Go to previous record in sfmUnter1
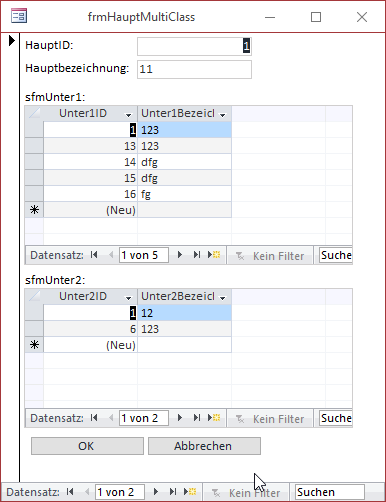Viewport: 386px width, 502px height. (111, 255)
